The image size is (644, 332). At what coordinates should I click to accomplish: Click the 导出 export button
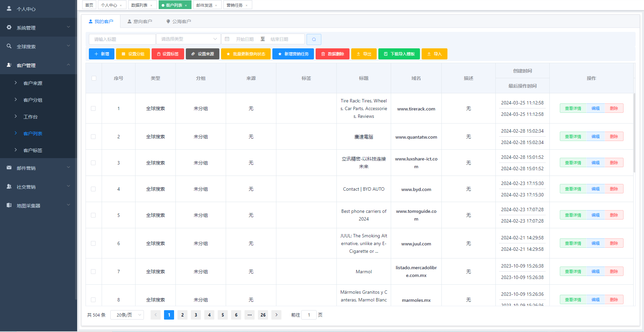click(364, 54)
